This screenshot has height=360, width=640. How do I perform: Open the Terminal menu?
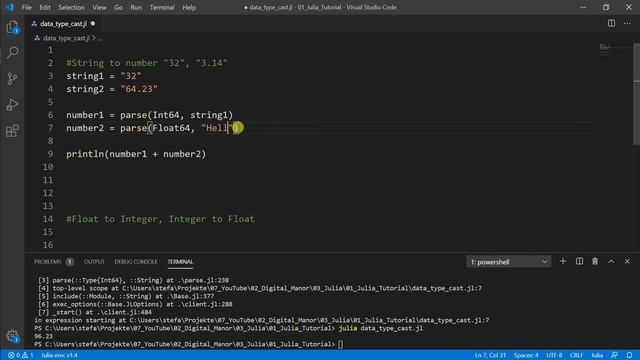click(x=162, y=7)
